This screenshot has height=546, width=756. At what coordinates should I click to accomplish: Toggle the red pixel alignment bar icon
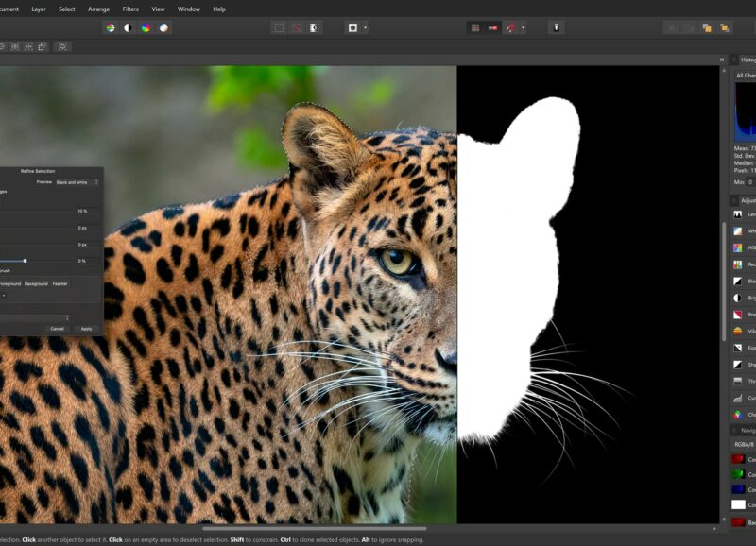pyautogui.click(x=492, y=27)
